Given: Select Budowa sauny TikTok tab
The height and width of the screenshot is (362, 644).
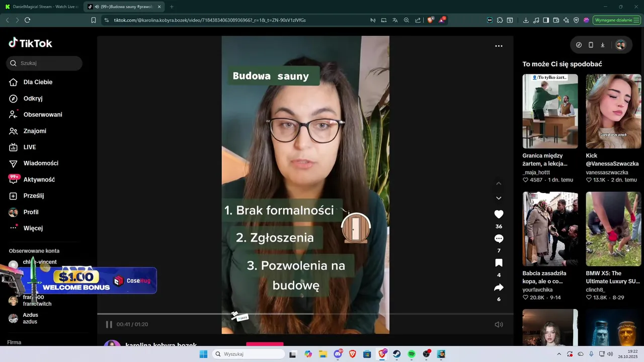Looking at the screenshot, I should [124, 7].
